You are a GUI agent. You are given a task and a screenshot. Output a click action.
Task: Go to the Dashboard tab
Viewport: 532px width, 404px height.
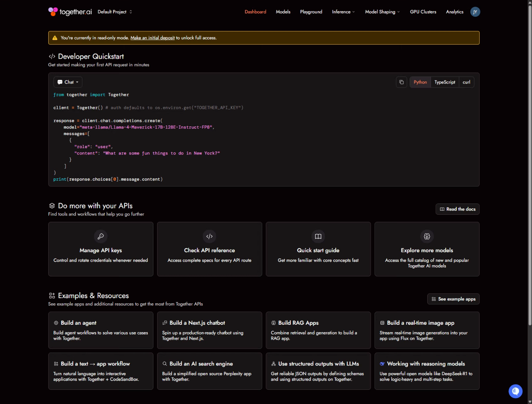coord(256,12)
